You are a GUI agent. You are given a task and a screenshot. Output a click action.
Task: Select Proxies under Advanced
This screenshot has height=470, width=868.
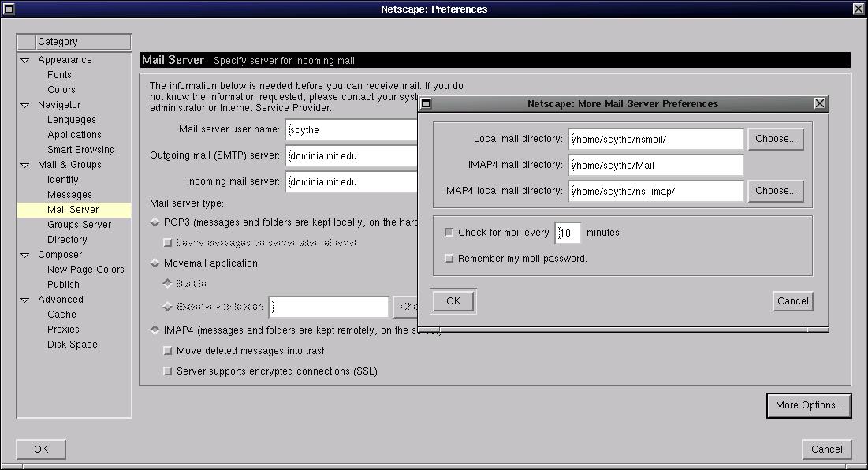[x=63, y=330]
